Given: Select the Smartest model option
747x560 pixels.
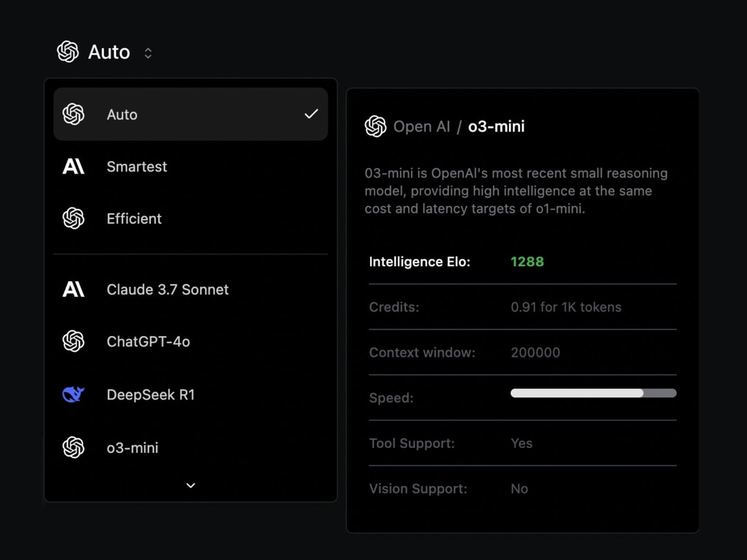Looking at the screenshot, I should click(137, 167).
